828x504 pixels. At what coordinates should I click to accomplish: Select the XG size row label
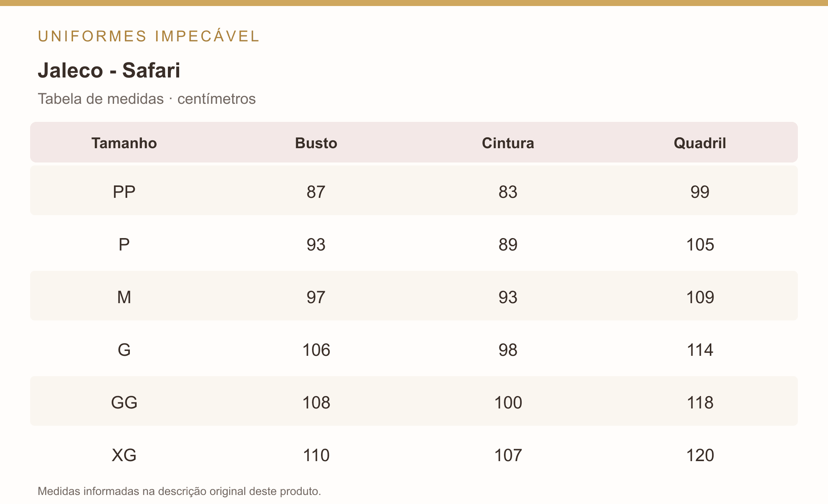124,455
